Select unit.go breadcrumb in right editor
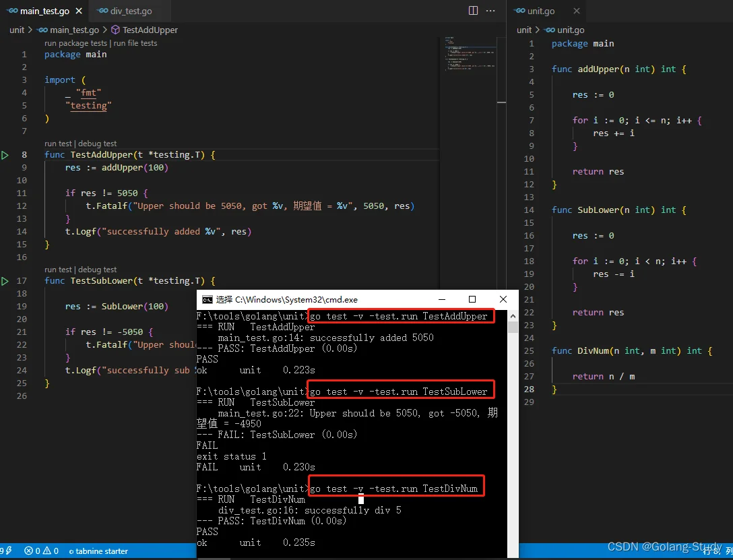 pos(565,30)
